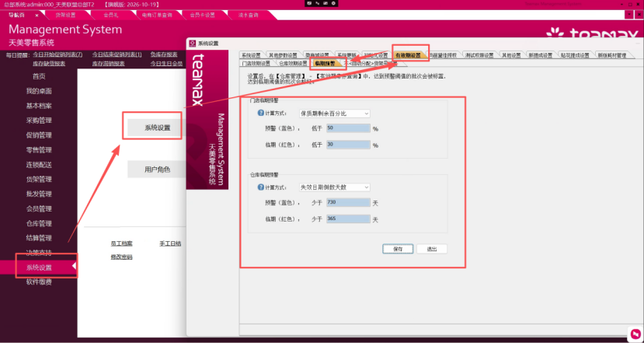644x343 pixels.
Task: Select the 临期预警 sub-tab
Action: (x=325, y=63)
